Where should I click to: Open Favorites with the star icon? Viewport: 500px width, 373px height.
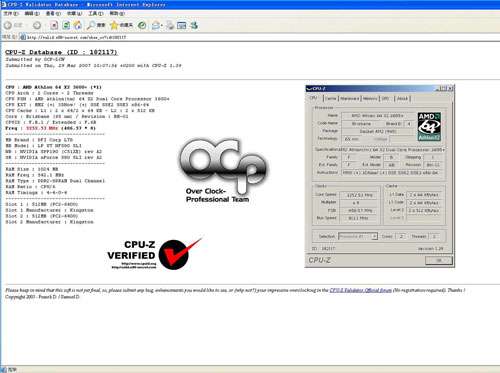(114, 25)
